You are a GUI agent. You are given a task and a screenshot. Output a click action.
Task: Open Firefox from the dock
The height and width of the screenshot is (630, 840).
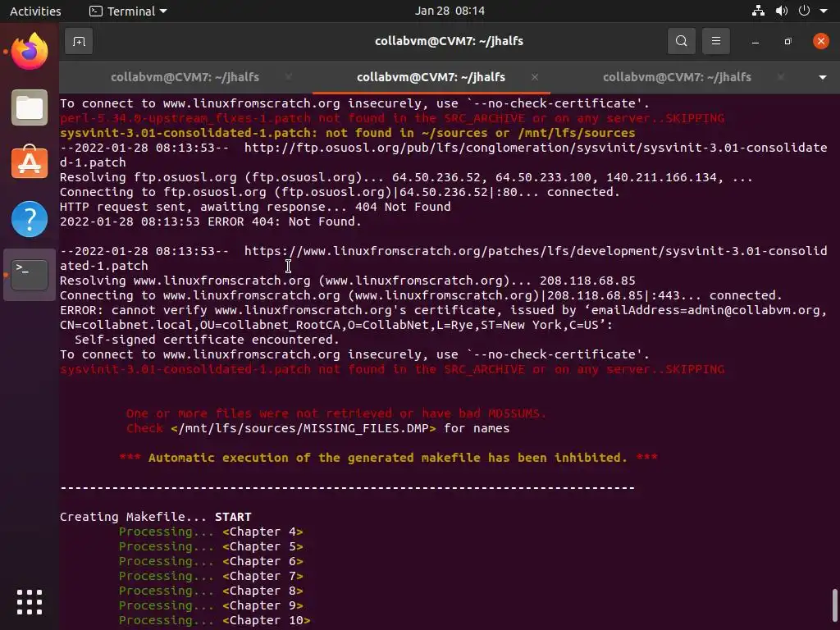coord(30,52)
